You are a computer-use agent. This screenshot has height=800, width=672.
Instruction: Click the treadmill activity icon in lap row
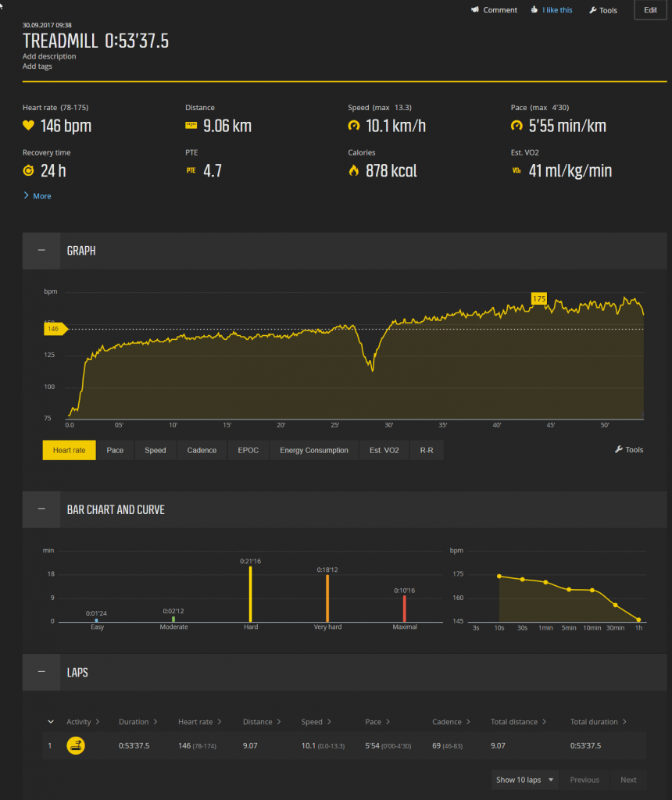point(76,745)
